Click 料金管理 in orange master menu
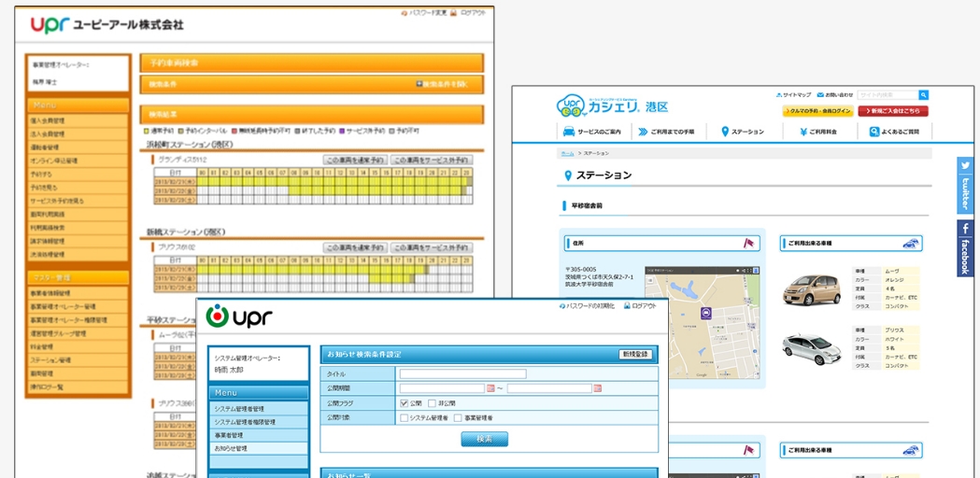Screen dimensions: 980x478 coord(78,346)
